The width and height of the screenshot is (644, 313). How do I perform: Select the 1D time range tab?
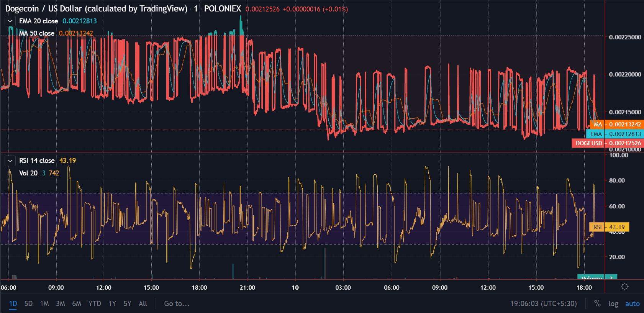[x=13, y=303]
